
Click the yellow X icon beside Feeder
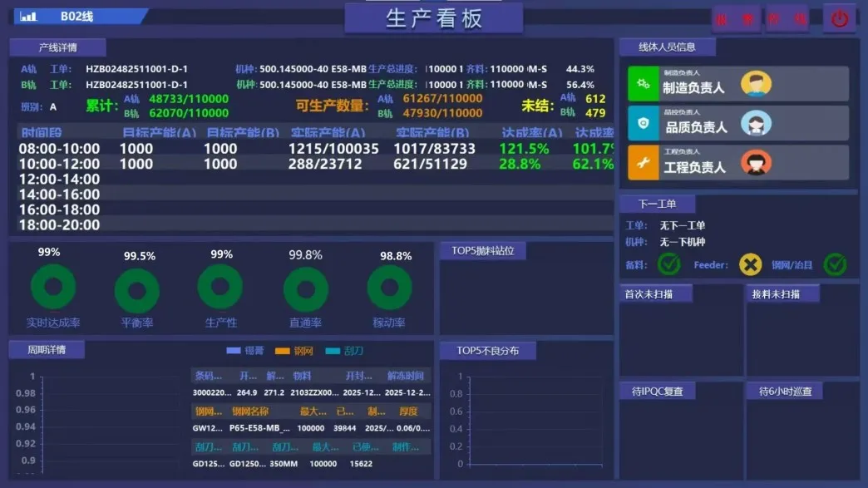click(x=750, y=264)
